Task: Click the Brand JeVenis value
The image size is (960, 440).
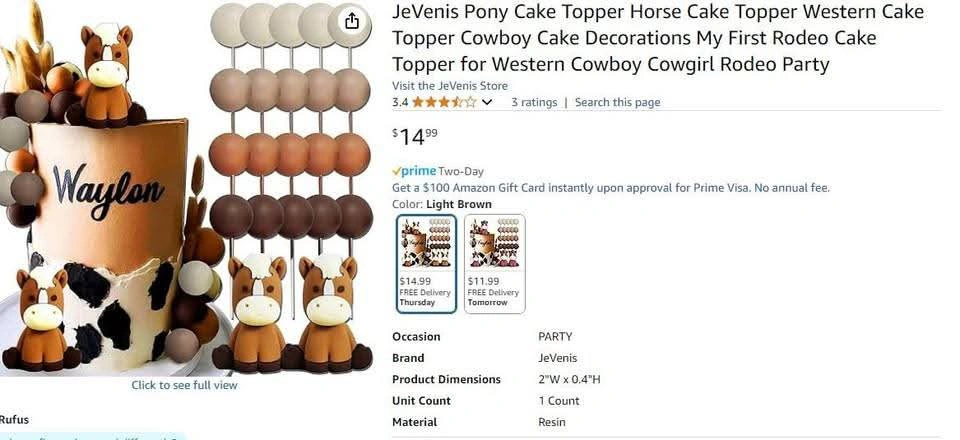Action: [557, 358]
